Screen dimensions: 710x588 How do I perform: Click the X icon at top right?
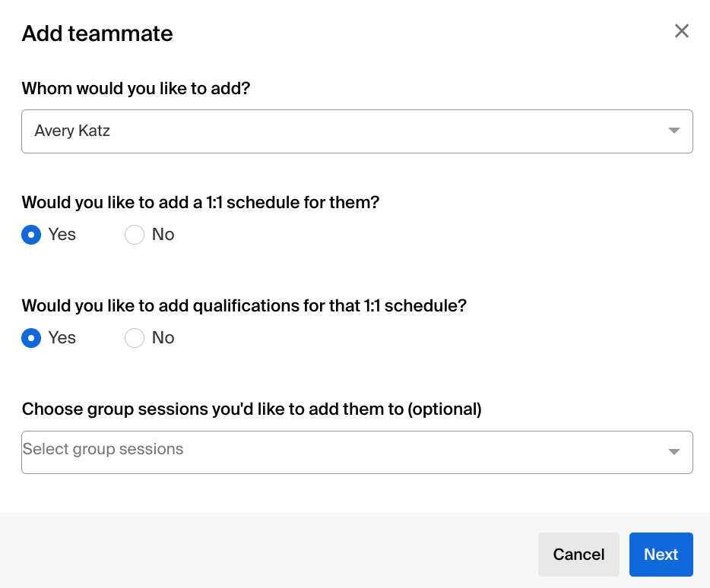tap(681, 31)
